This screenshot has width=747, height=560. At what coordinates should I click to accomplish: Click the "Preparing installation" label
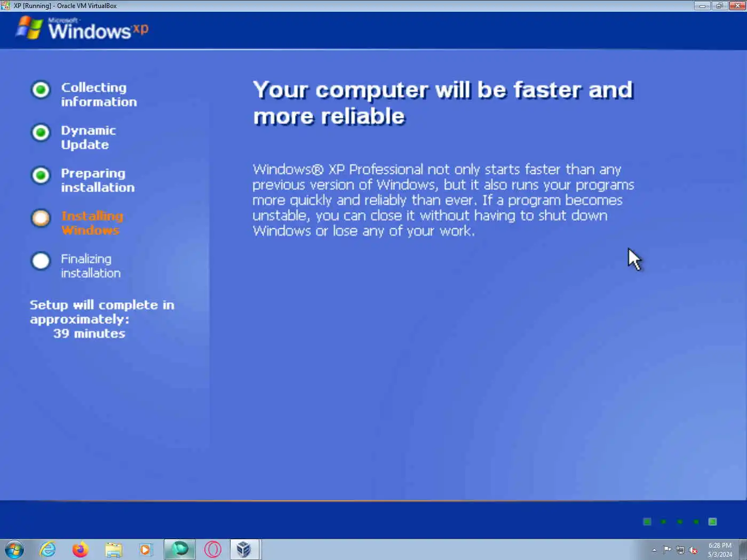[98, 180]
